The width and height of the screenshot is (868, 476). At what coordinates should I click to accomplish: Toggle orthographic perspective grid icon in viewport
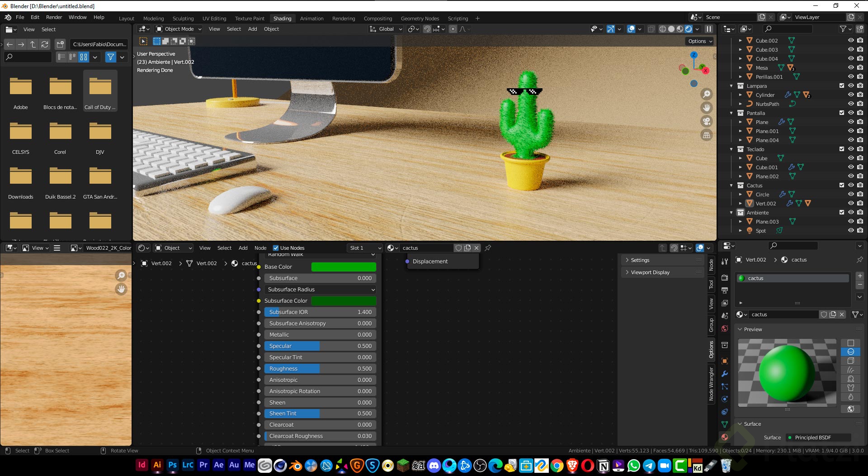click(706, 135)
